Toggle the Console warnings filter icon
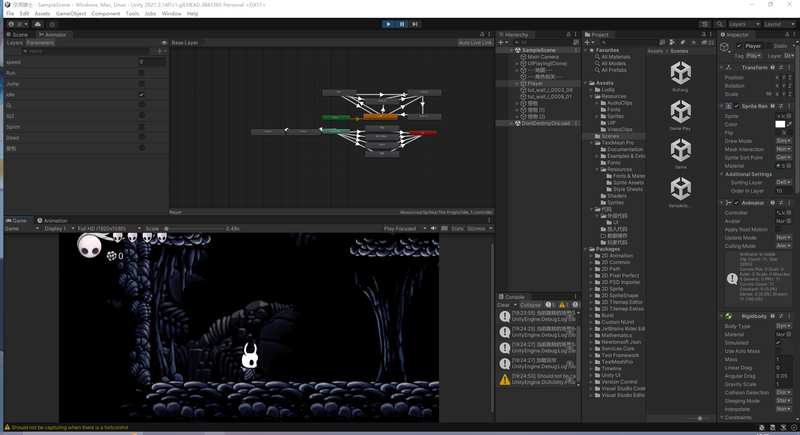The height and width of the screenshot is (435, 800). coord(564,305)
